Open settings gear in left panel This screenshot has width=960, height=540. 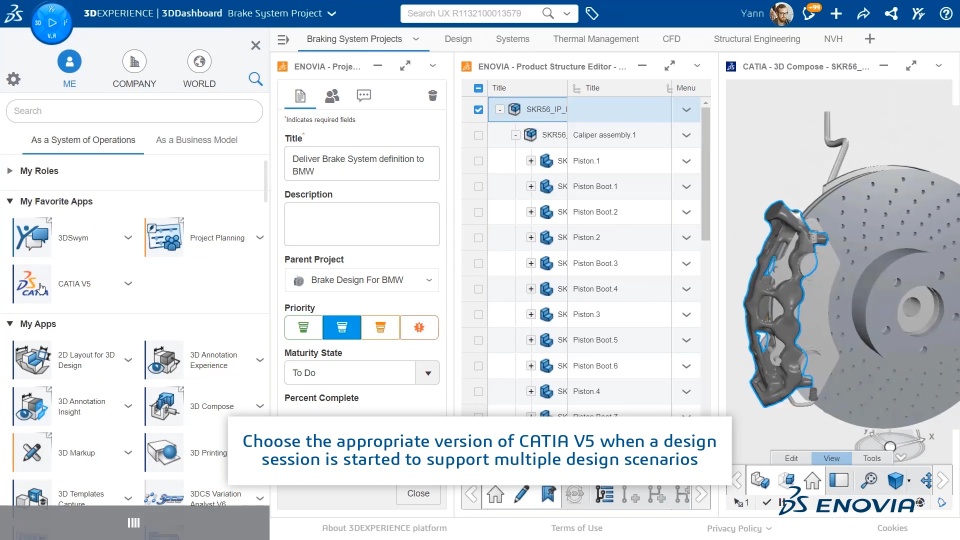coord(13,78)
